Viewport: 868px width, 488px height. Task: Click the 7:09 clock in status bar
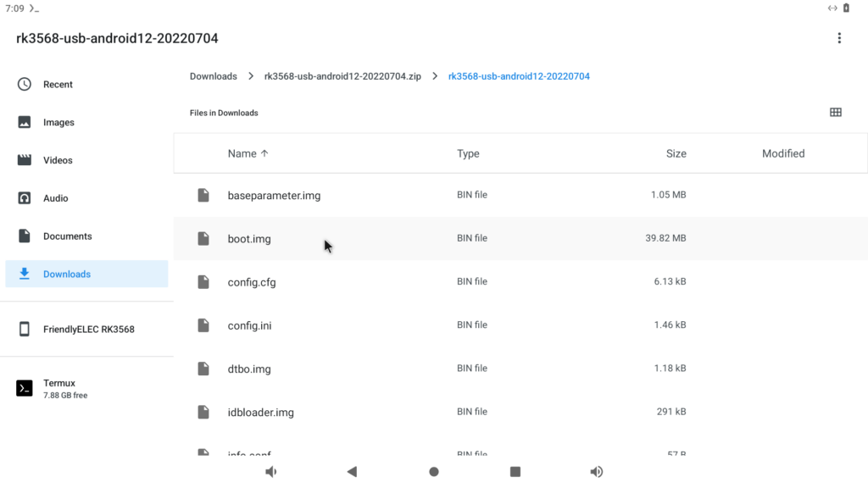[x=14, y=8]
